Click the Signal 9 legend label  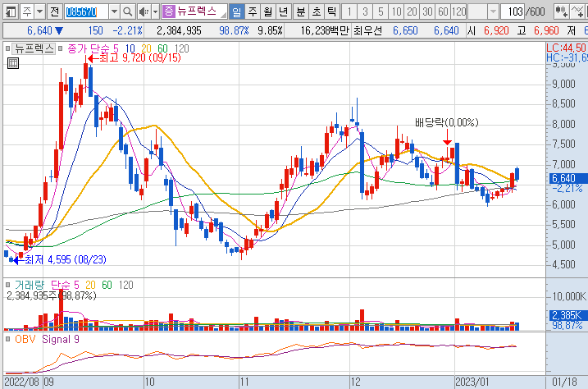click(x=61, y=340)
